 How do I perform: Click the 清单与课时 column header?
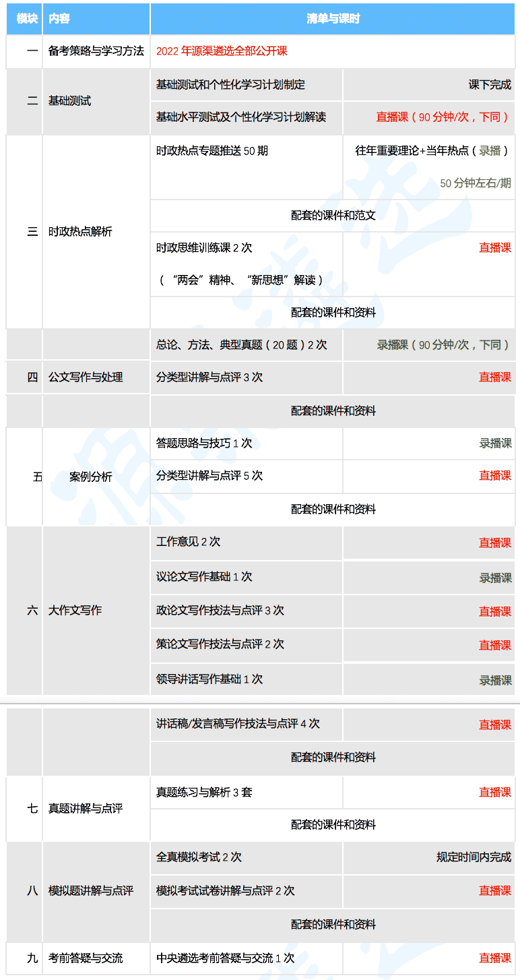click(x=333, y=19)
